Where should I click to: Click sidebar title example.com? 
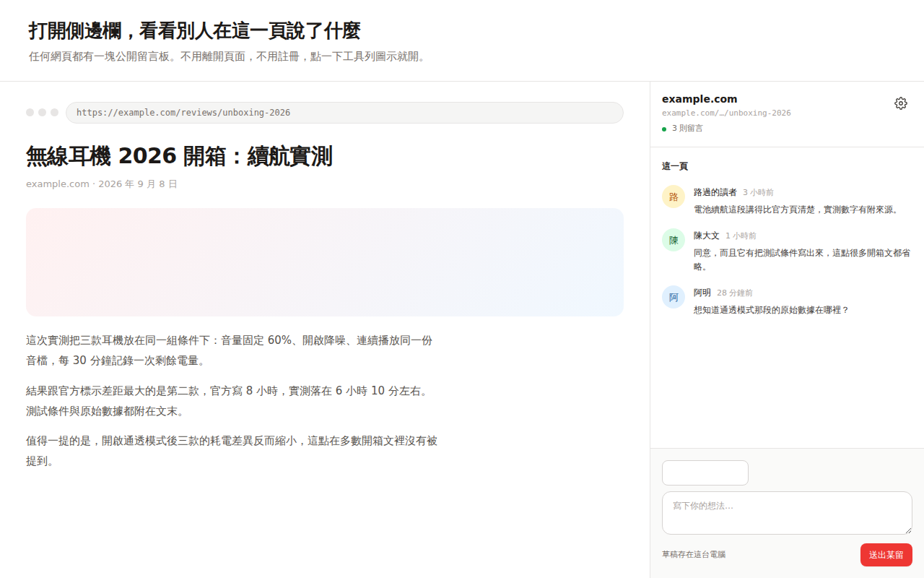[x=699, y=99]
